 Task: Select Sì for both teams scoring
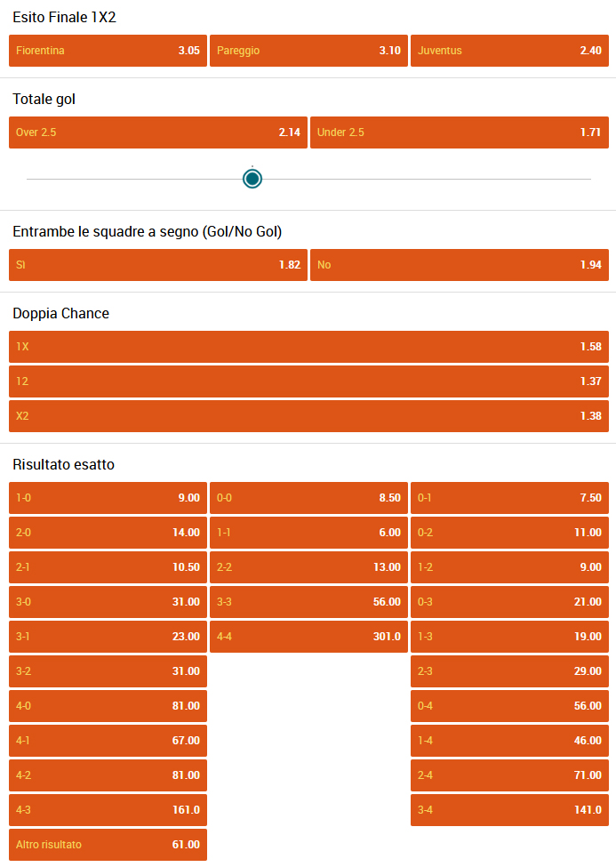(158, 265)
